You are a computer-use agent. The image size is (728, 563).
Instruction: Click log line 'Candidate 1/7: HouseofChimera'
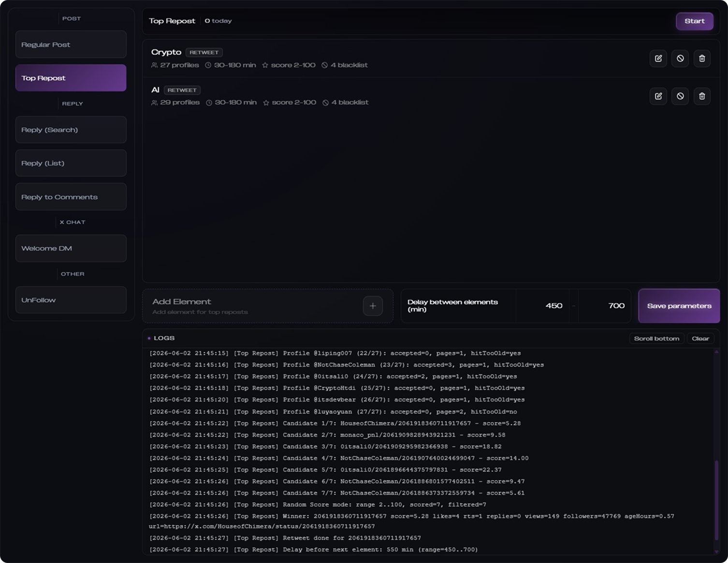click(335, 423)
